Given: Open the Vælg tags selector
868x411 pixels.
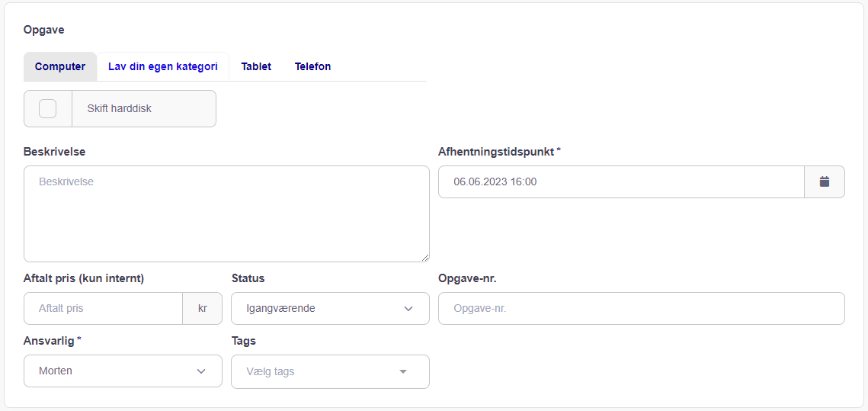Looking at the screenshot, I should (330, 371).
